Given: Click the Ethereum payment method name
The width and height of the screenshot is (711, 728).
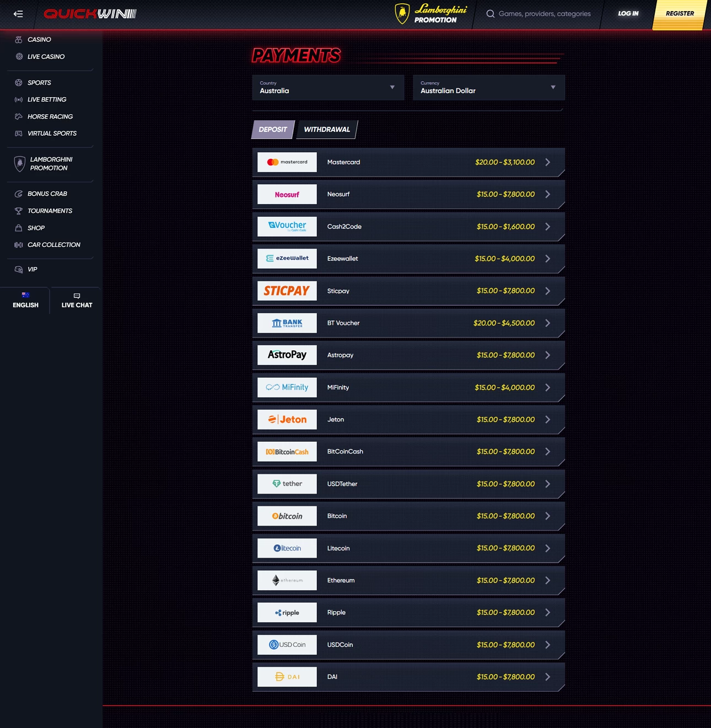Looking at the screenshot, I should 341,580.
